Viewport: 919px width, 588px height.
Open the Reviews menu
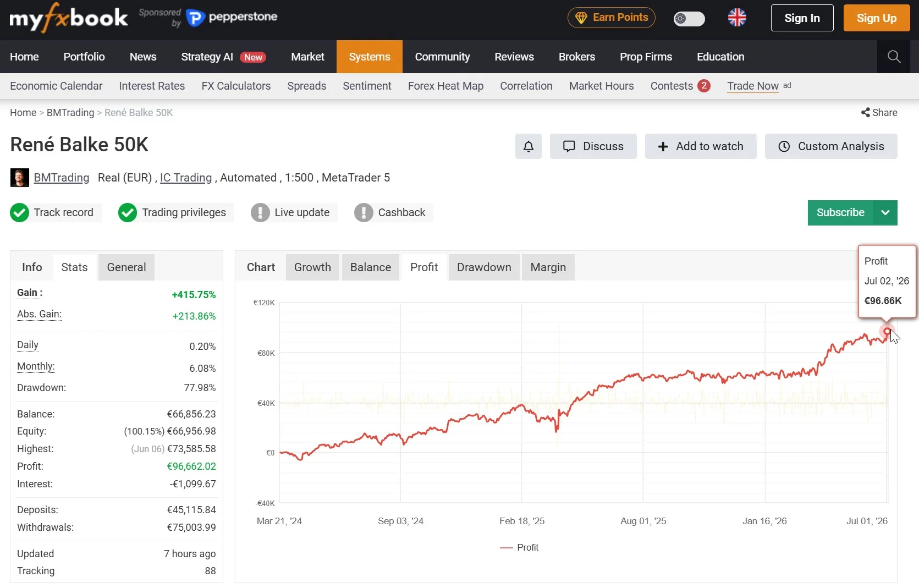514,57
